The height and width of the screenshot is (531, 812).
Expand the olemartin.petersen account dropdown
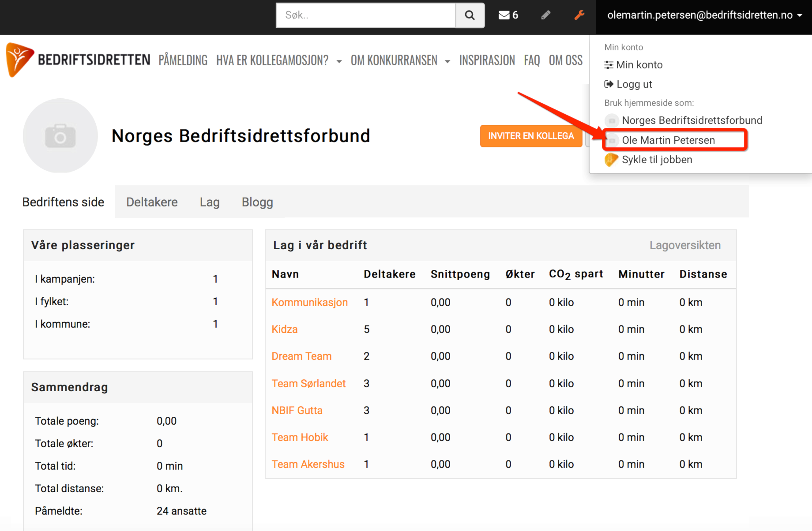point(704,15)
